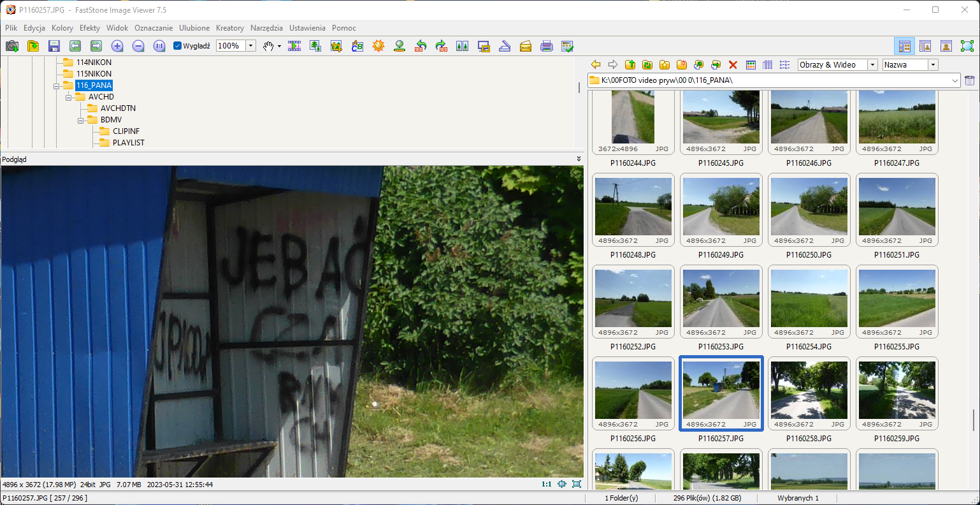Click the thumbnail panel vertical scrollbar
980x505 pixels.
(972, 419)
